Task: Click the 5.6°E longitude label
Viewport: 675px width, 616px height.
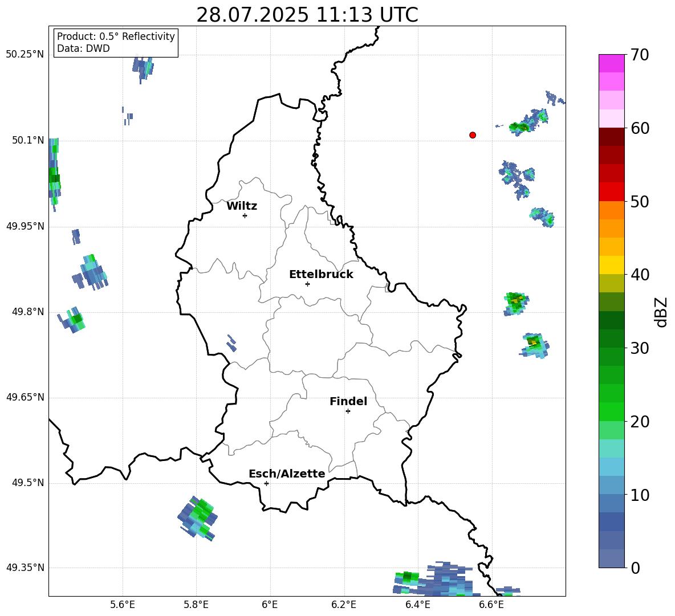Action: [123, 605]
